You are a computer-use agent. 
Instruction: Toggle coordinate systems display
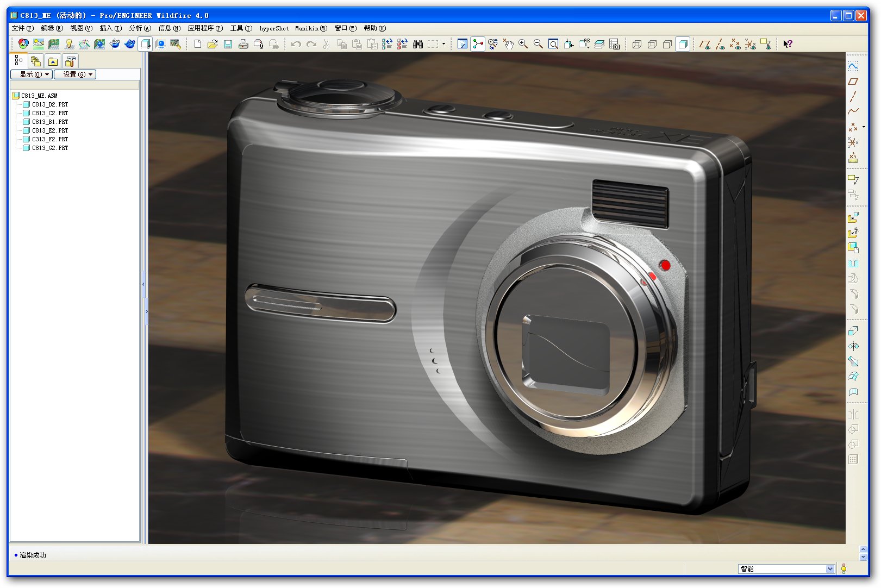(751, 44)
